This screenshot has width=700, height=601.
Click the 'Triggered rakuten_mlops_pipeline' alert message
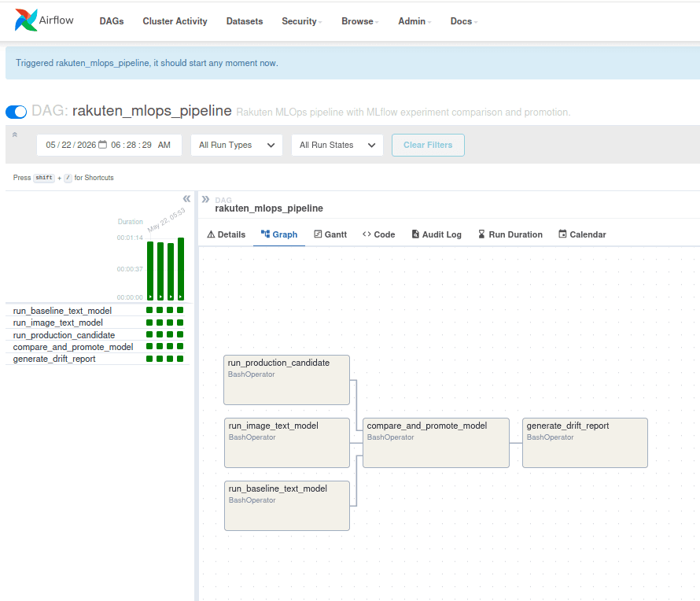(147, 63)
